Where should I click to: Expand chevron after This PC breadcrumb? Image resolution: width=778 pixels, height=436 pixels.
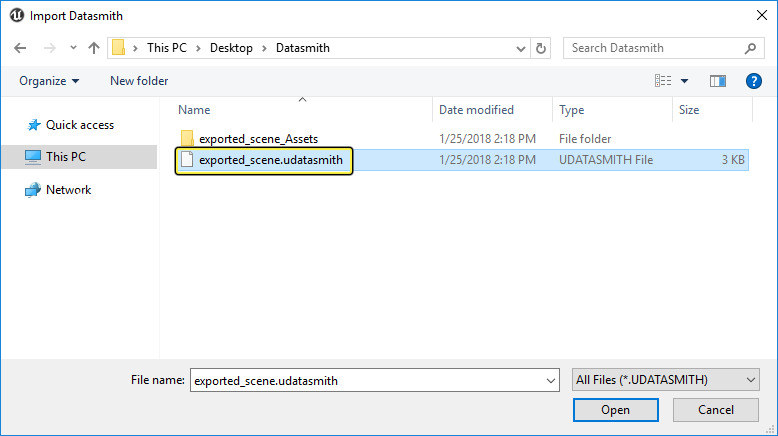coord(198,48)
